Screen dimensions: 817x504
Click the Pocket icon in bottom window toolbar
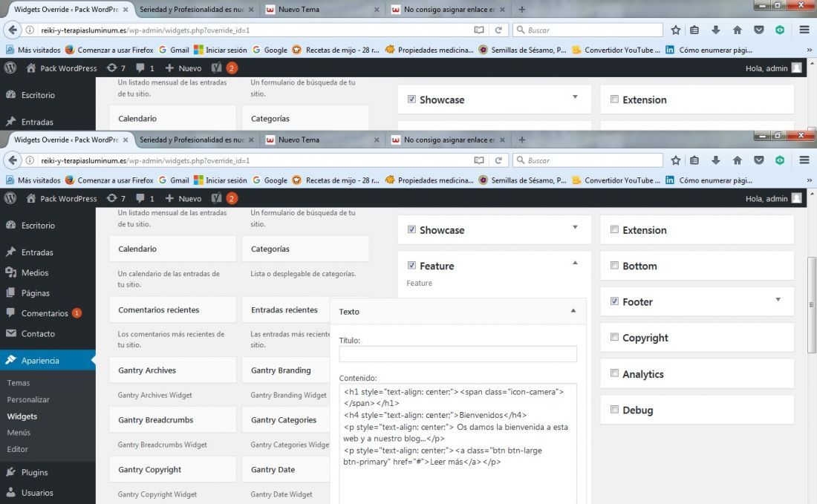758,160
